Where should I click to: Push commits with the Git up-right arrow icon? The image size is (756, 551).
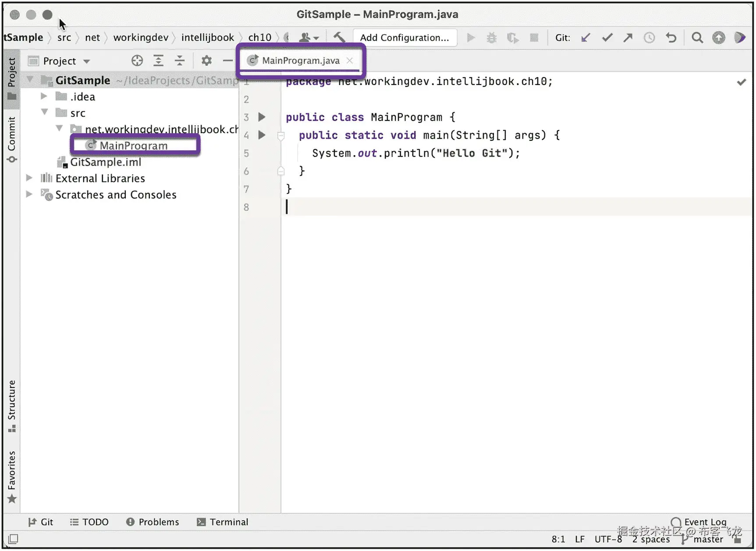pos(628,38)
